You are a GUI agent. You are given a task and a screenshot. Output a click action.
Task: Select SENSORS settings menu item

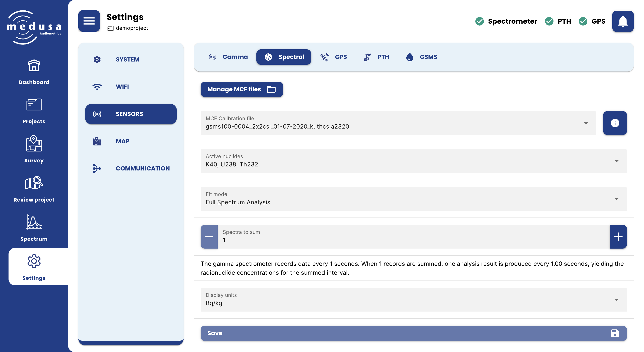click(131, 114)
